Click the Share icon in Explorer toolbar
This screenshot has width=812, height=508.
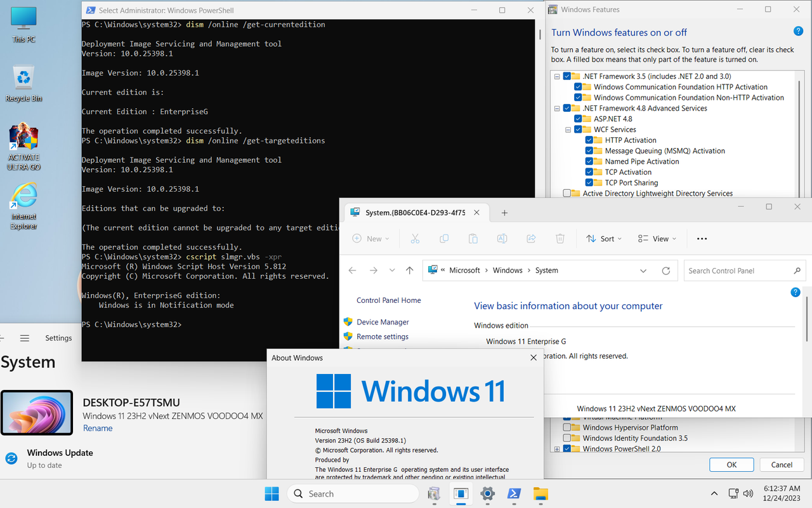tap(531, 239)
